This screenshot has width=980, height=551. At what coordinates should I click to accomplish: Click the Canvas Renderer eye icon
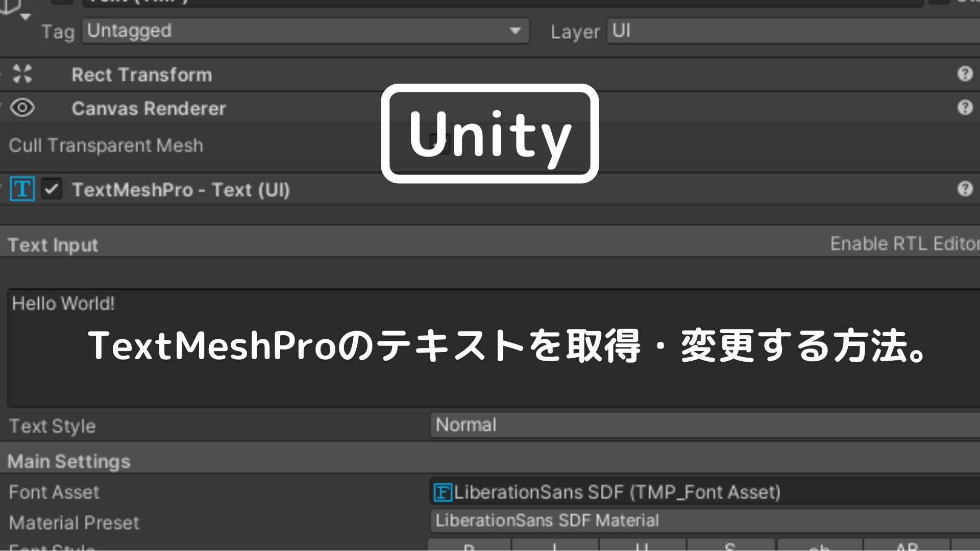coord(22,108)
